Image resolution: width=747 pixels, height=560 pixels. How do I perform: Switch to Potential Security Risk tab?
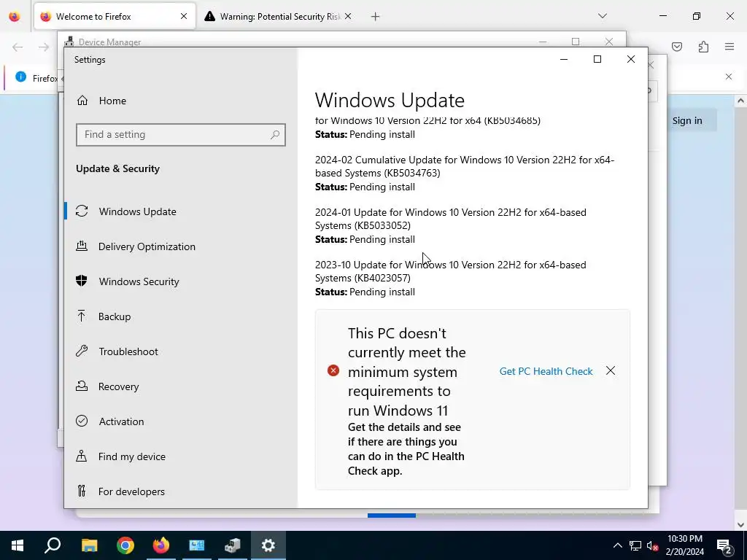tap(279, 17)
